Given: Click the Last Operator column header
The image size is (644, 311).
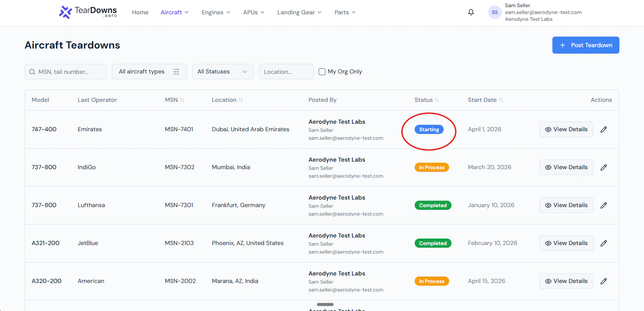Looking at the screenshot, I should (x=97, y=100).
